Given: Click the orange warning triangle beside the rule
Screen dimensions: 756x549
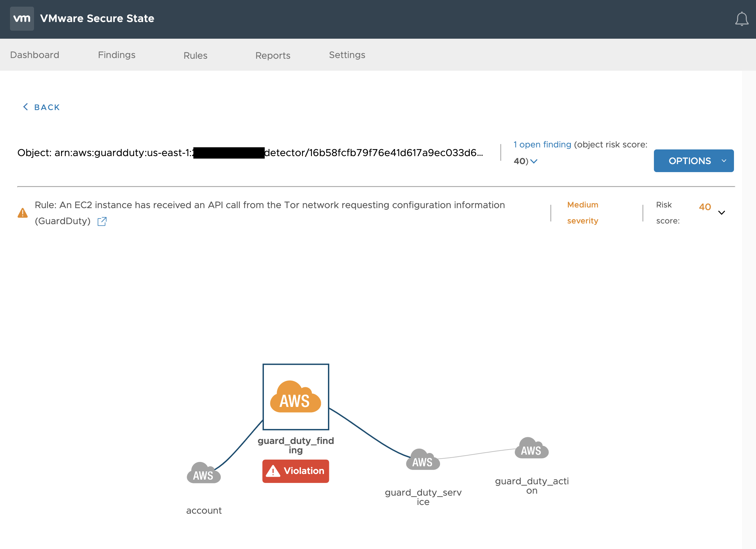Looking at the screenshot, I should [23, 213].
